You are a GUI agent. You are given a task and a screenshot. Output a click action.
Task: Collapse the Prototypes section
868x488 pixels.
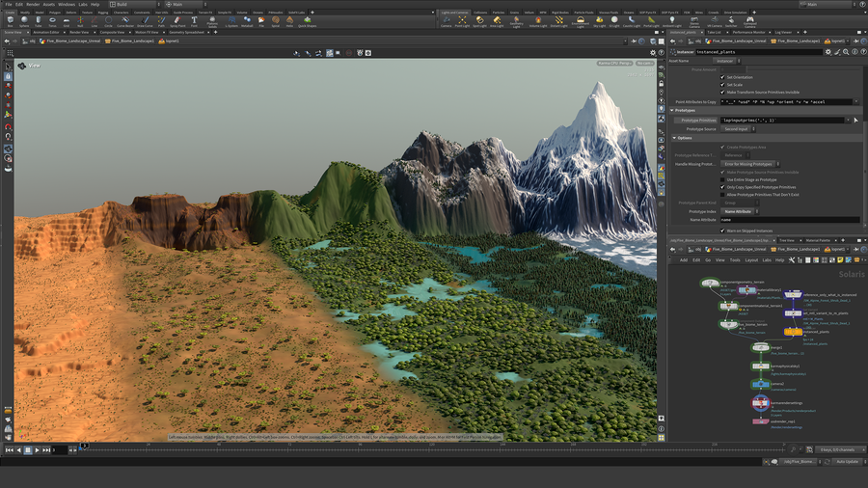point(672,110)
